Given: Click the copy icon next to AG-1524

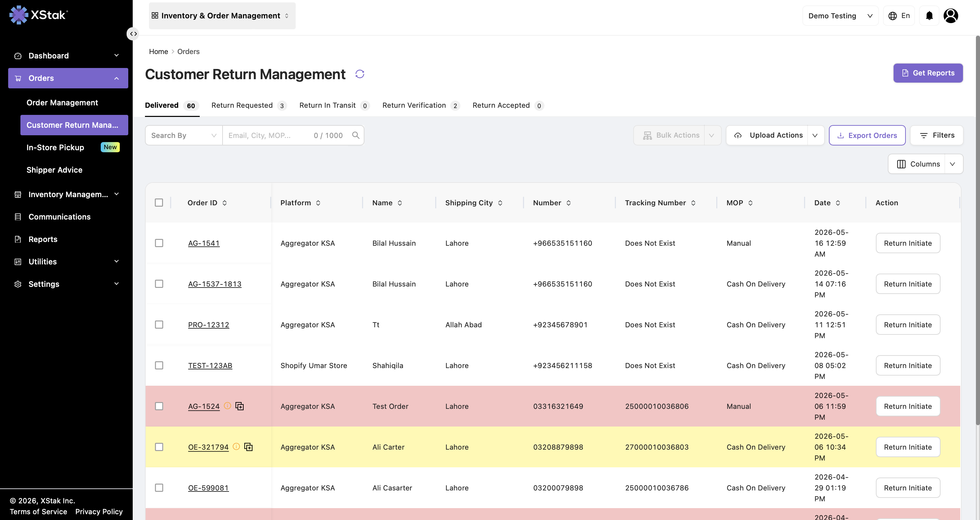Looking at the screenshot, I should point(239,406).
